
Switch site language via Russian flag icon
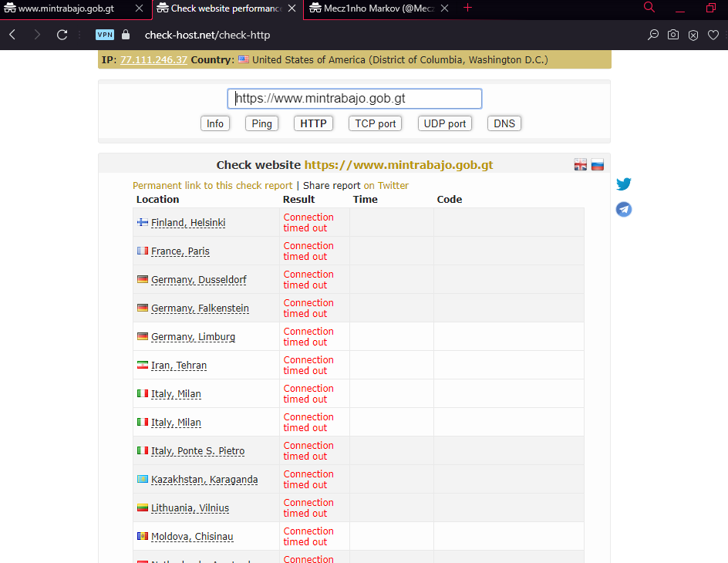[597, 164]
